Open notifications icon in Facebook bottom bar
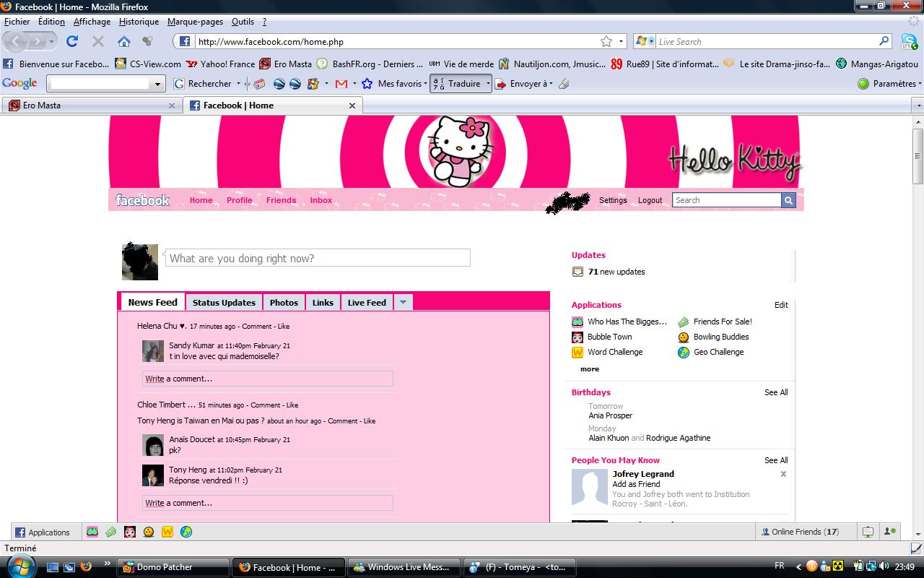Screen dimensions: 924x578 [x=868, y=532]
